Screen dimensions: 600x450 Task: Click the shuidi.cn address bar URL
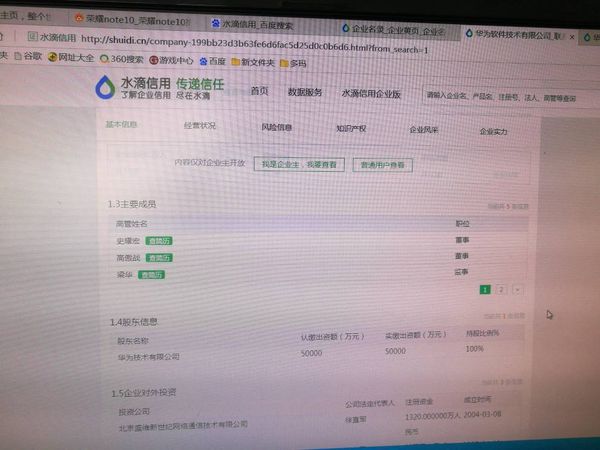254,44
